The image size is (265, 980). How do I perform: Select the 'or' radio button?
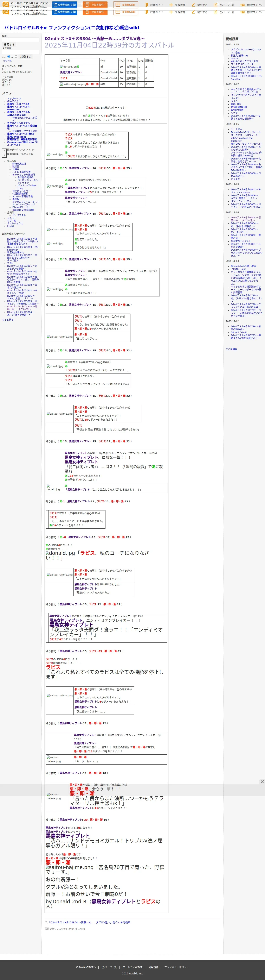[x=16, y=56]
